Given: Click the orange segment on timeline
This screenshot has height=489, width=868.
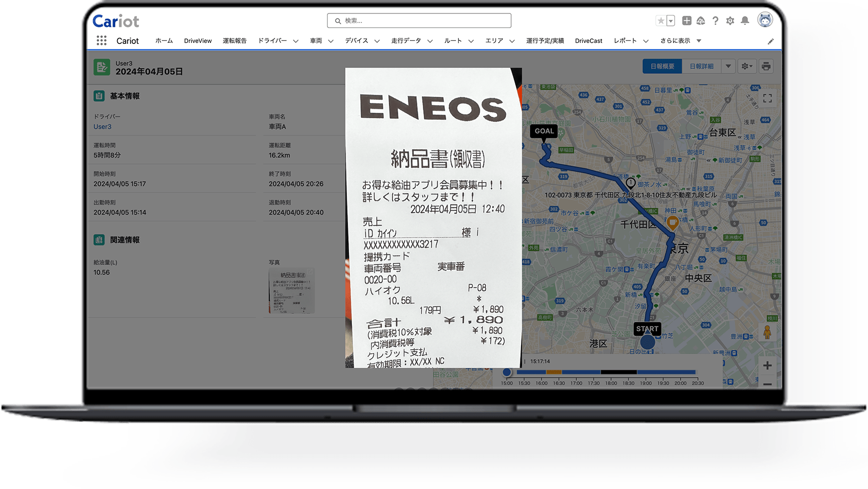Looking at the screenshot, I should 554,372.
